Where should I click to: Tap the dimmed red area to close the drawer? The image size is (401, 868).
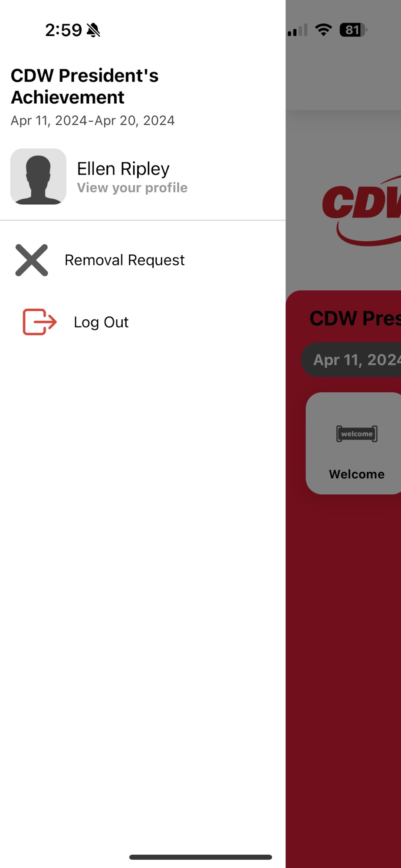click(x=343, y=673)
